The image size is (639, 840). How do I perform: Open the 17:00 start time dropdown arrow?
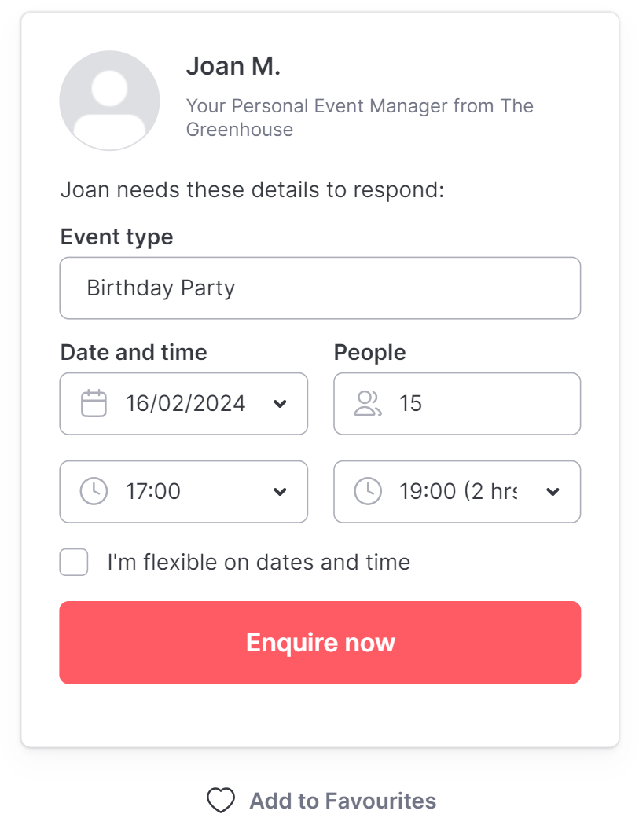click(x=280, y=492)
